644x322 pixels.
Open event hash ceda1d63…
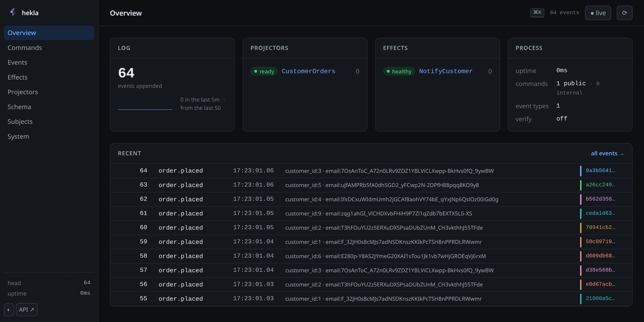pos(600,213)
